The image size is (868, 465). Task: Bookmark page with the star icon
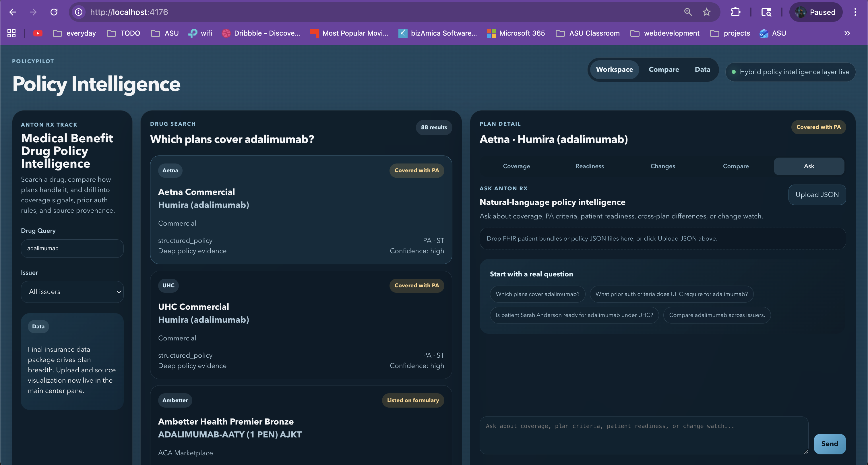(x=707, y=12)
